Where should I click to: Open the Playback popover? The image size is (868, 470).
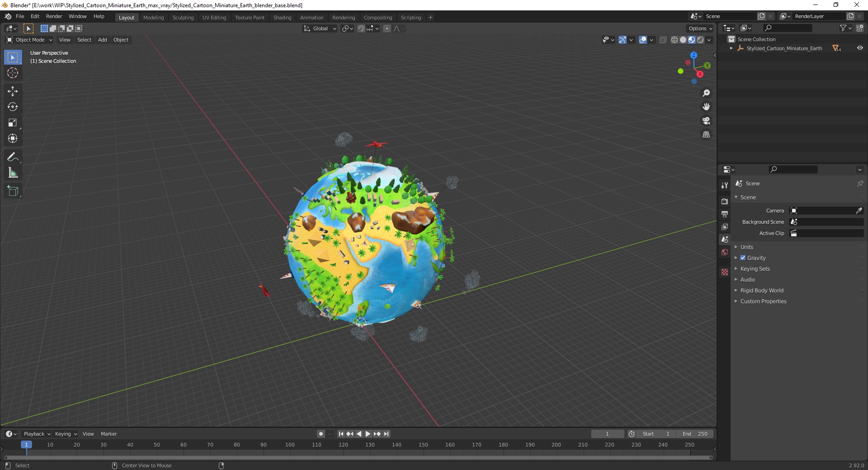coord(37,434)
